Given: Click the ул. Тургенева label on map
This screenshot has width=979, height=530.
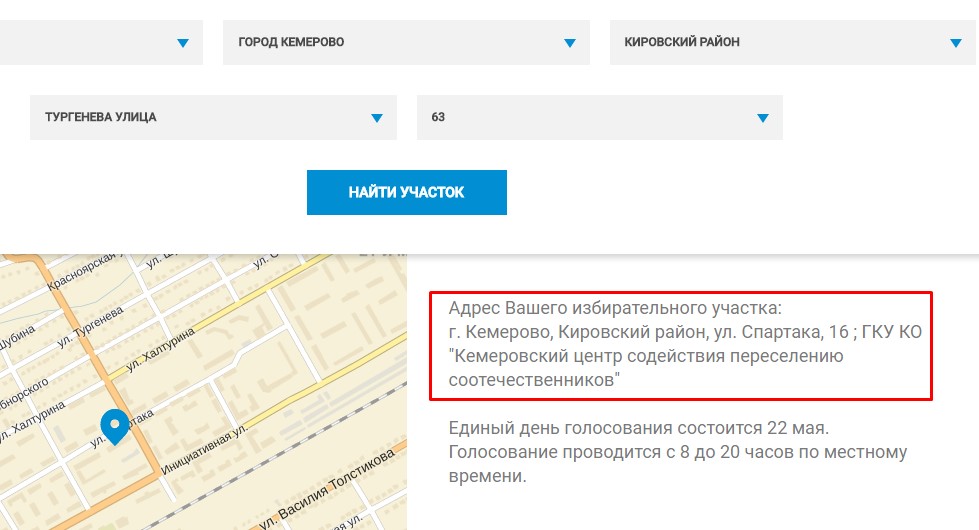Looking at the screenshot, I should (91, 326).
